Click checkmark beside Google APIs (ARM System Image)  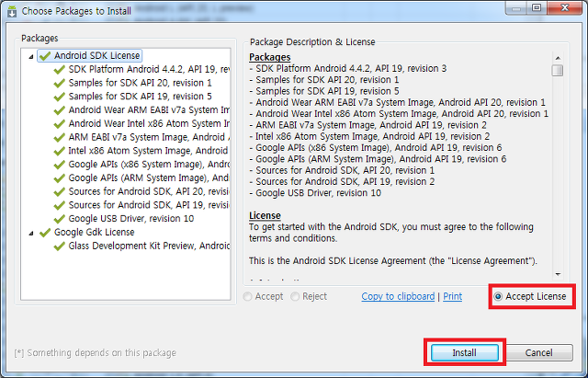tap(59, 178)
